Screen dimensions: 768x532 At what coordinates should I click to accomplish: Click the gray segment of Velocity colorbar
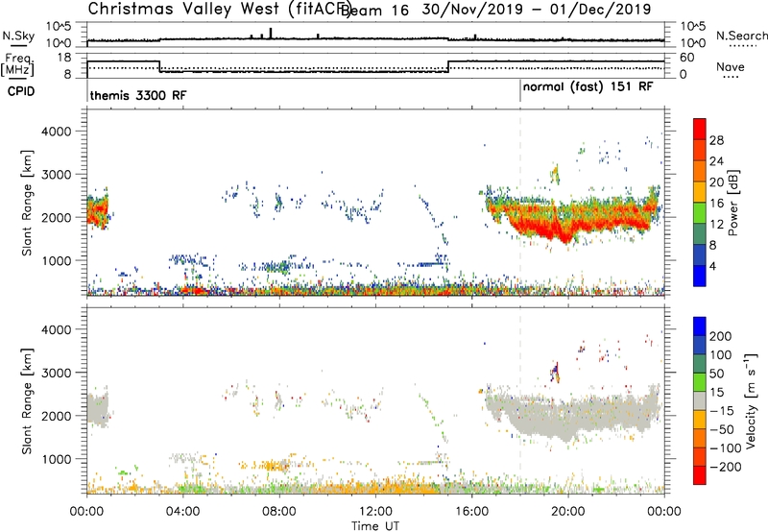pos(700,400)
